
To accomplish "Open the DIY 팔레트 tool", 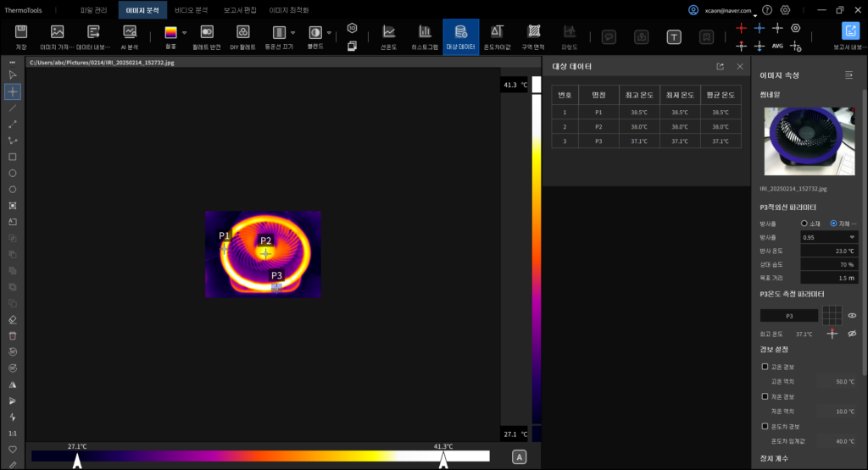I will click(242, 32).
